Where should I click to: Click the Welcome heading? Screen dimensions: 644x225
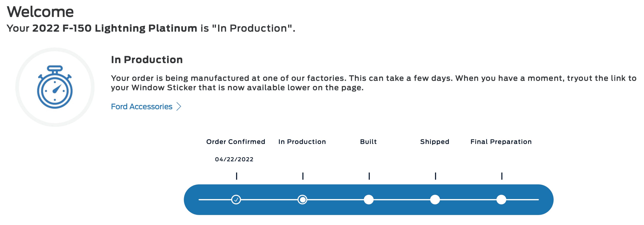coord(40,12)
